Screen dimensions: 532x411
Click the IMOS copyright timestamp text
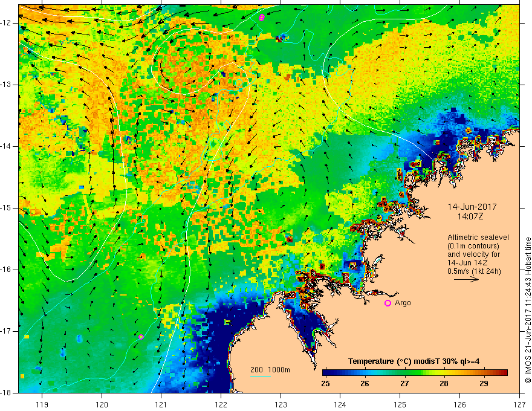(x=528, y=310)
